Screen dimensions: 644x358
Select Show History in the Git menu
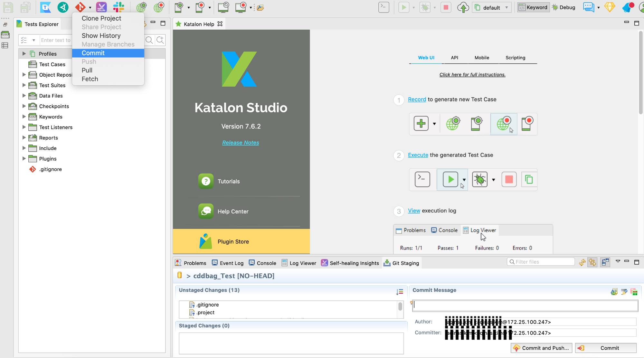(x=108, y=36)
